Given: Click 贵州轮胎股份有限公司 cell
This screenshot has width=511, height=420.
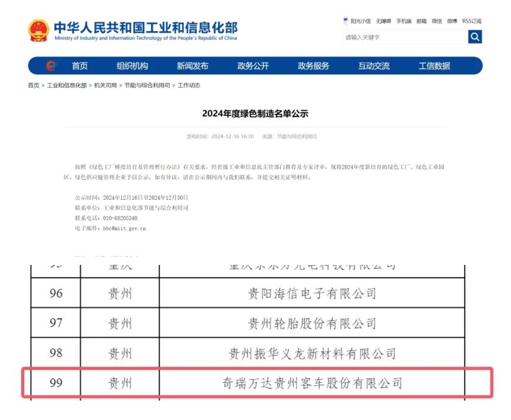Looking at the screenshot, I should (x=312, y=324).
